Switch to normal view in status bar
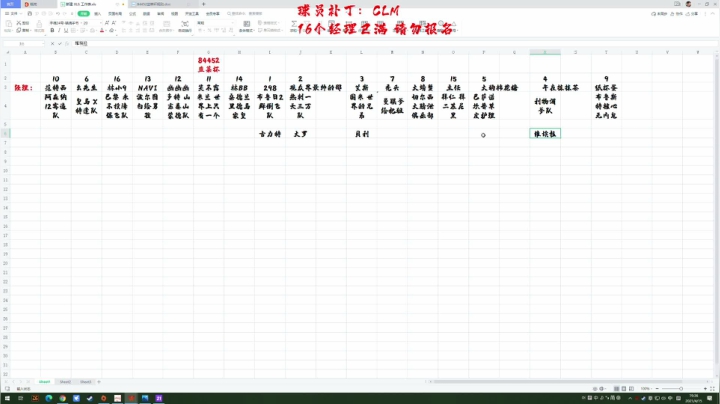The image size is (720, 404). [x=616, y=388]
